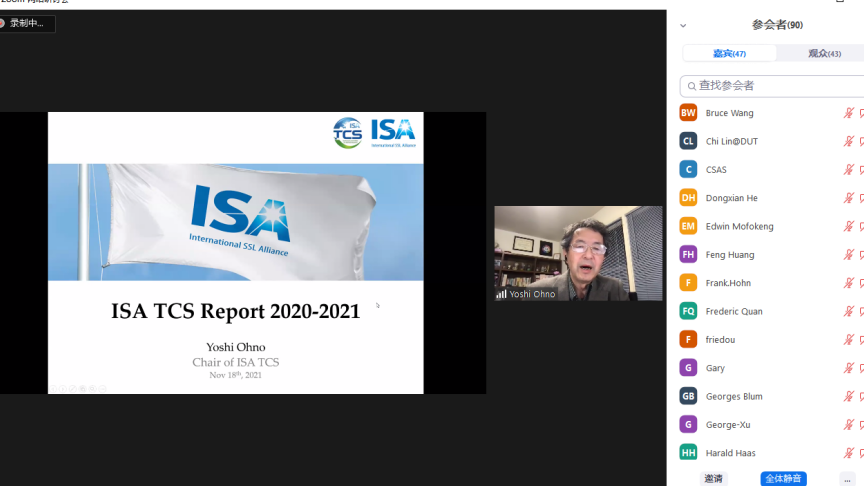864x486 pixels.
Task: Switch to the 观众 (43) attendees tab
Action: tap(823, 53)
